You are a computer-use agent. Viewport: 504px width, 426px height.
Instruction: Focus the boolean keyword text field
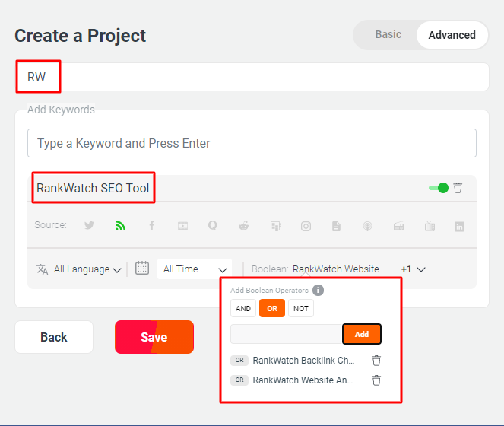coord(287,334)
